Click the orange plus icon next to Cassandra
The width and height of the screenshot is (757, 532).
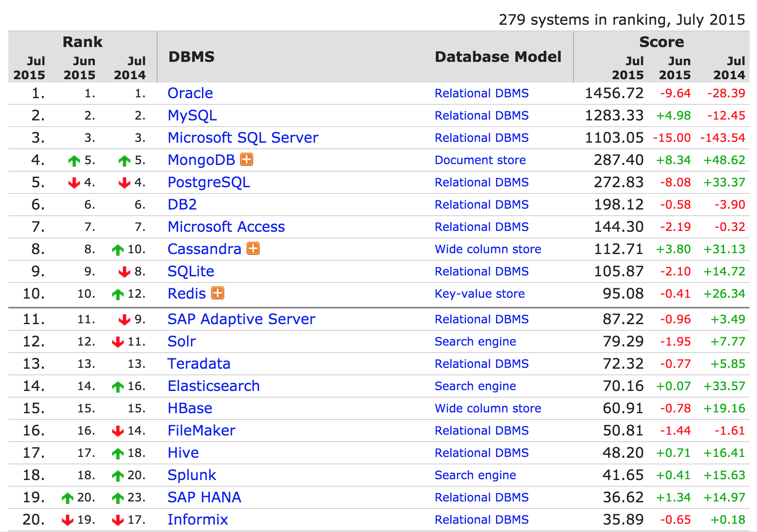click(x=253, y=248)
